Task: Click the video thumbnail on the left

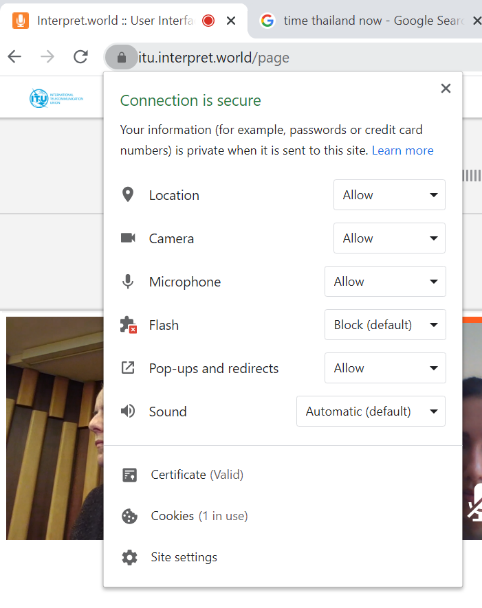Action: click(55, 428)
